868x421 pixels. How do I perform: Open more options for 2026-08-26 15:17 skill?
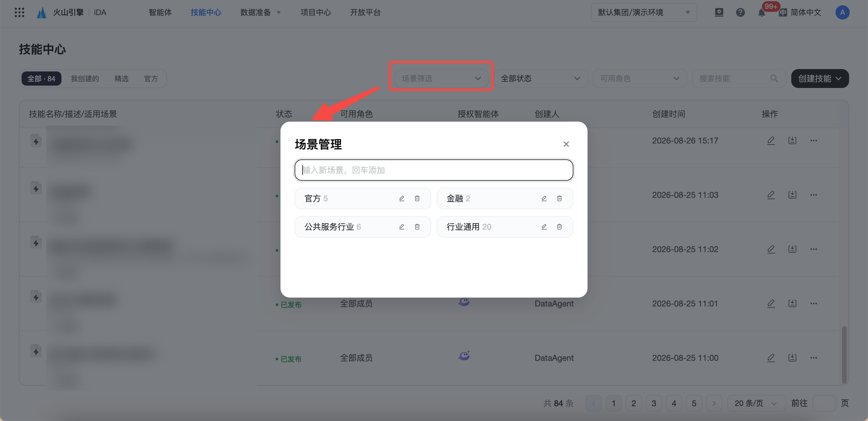[x=814, y=141]
